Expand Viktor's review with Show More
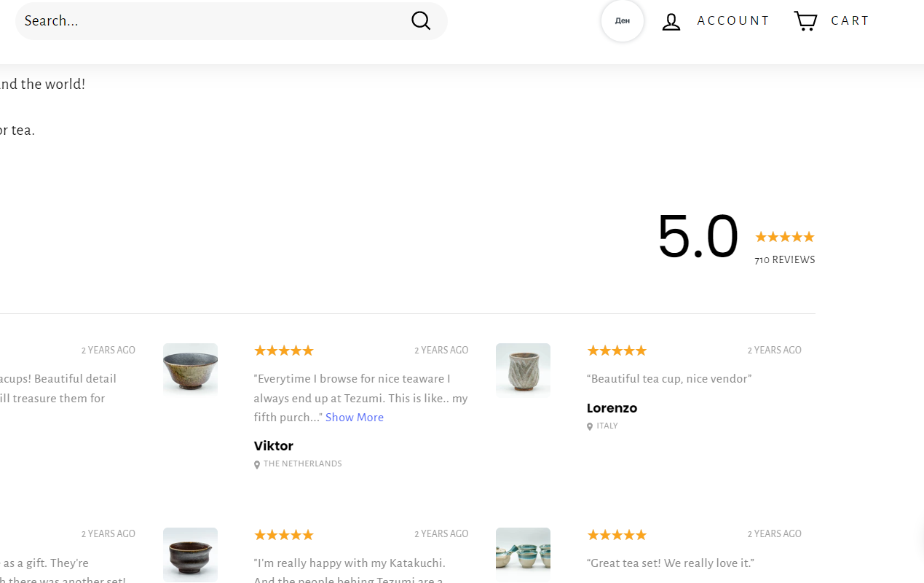The height and width of the screenshot is (583, 924). [355, 418]
